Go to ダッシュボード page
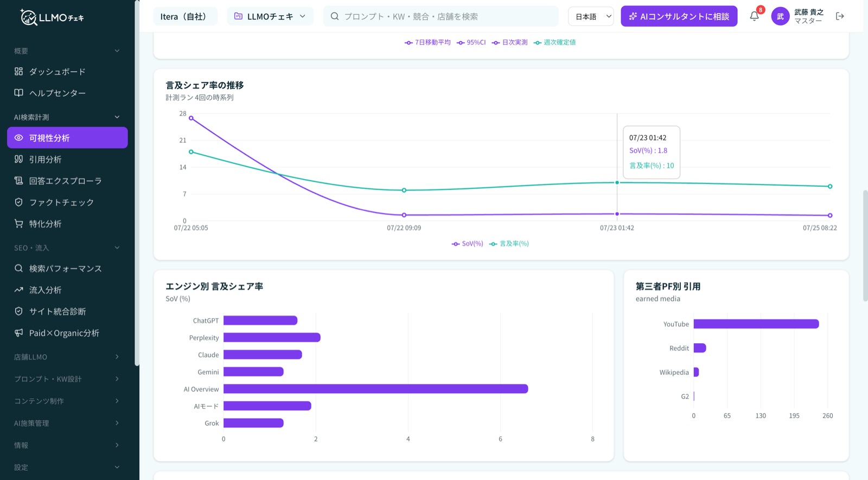The image size is (868, 480). [67, 72]
